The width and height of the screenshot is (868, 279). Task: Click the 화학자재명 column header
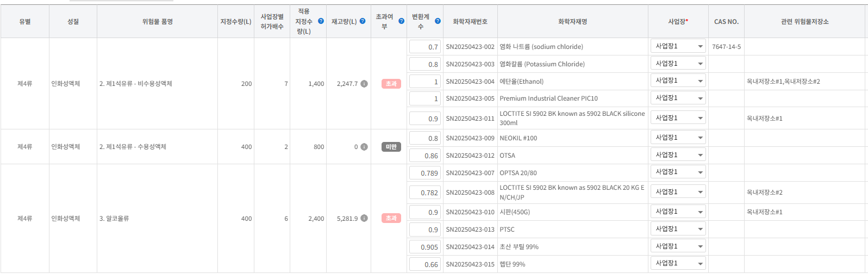[573, 22]
